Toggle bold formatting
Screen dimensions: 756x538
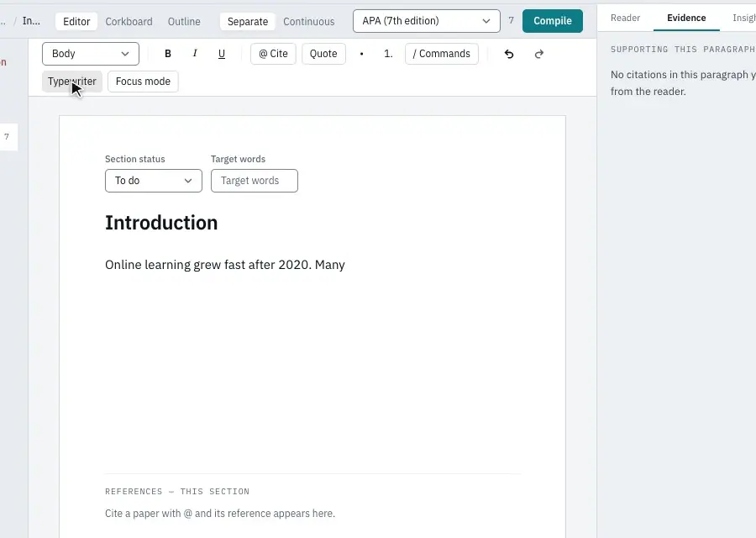[168, 54]
